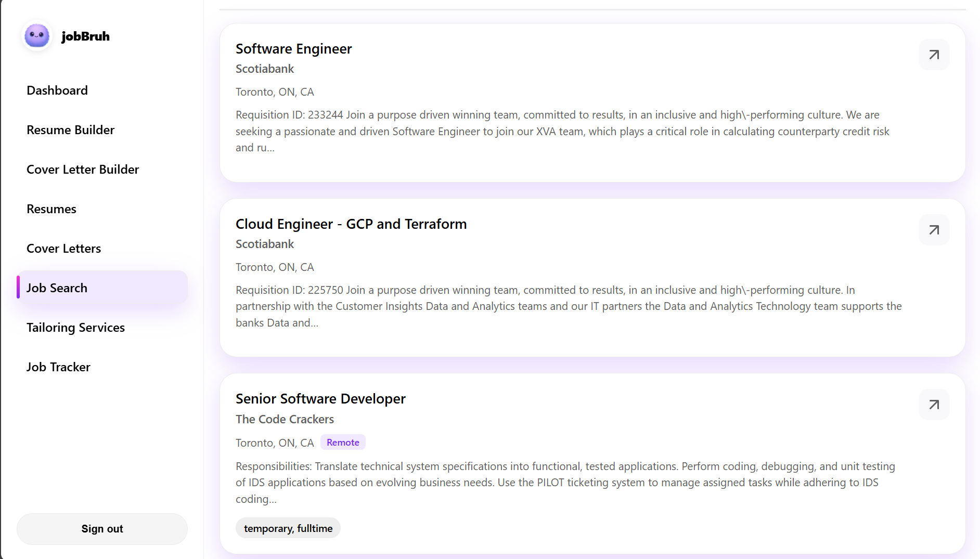The image size is (980, 559).
Task: Select the temporary, fulltime tag
Action: coord(288,528)
